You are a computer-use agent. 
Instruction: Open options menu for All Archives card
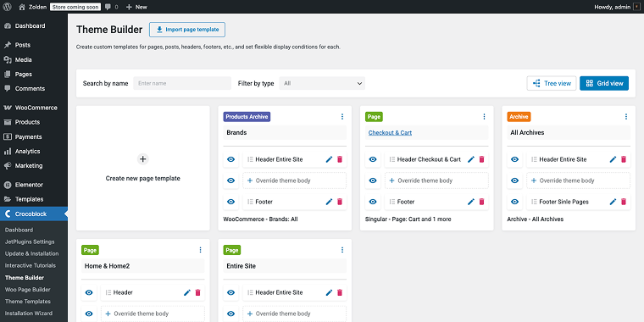tap(626, 117)
